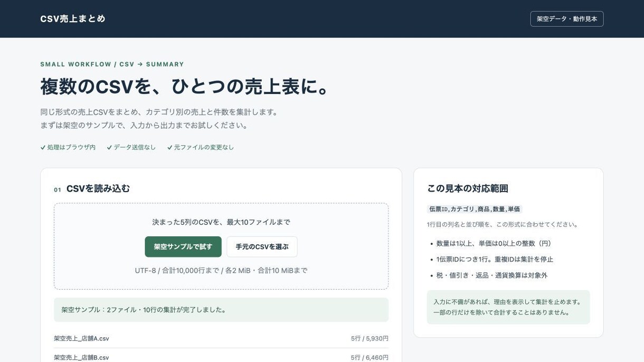Select the 架空売上_店舗A.csv file row
644x362 pixels.
click(x=221, y=338)
